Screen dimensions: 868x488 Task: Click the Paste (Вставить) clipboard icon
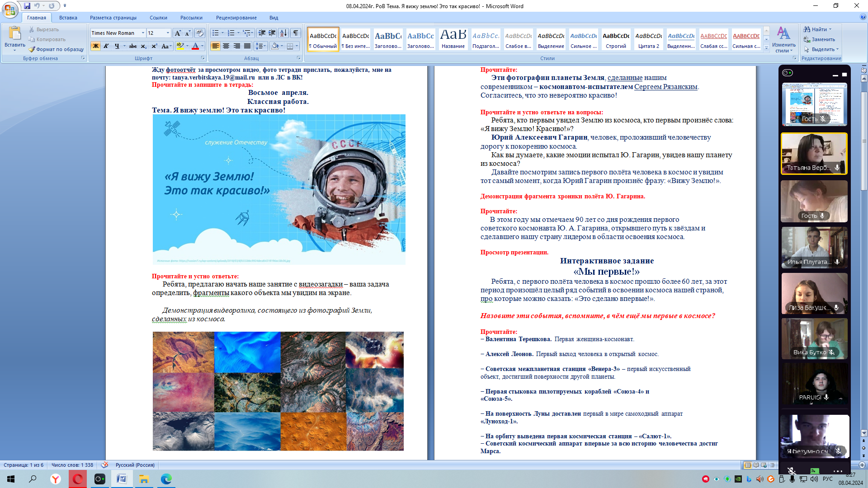pos(14,33)
